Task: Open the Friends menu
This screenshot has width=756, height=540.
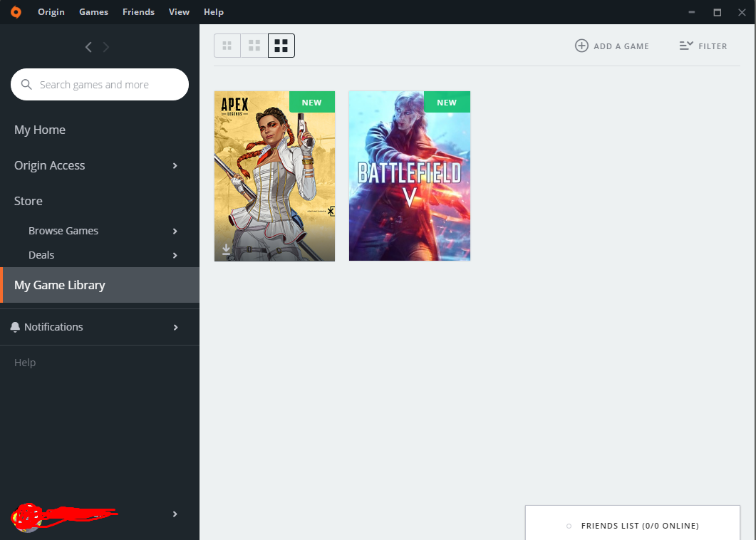Action: click(x=138, y=12)
